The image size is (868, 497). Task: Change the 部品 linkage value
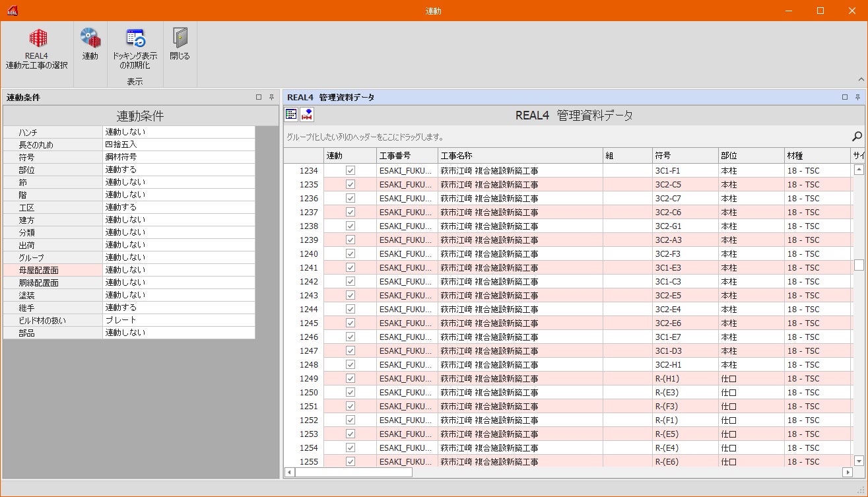(x=179, y=333)
